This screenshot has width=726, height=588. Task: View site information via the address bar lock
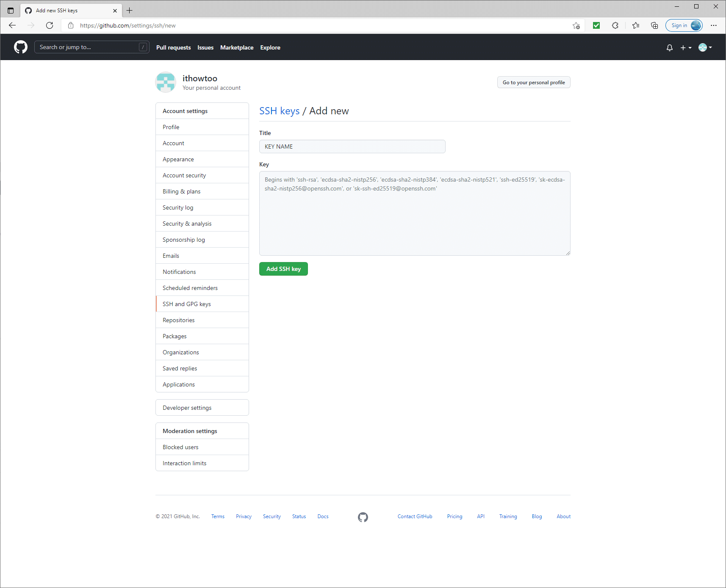[70, 25]
